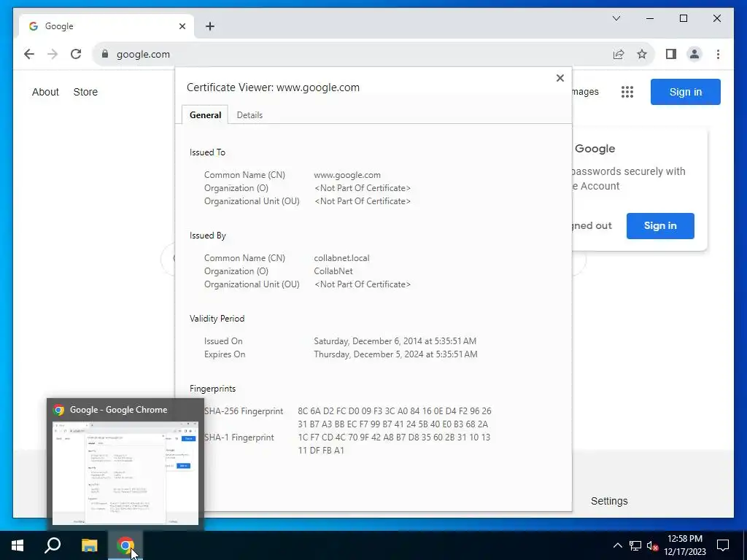Open the Windows Start menu
747x560 pixels.
click(18, 545)
